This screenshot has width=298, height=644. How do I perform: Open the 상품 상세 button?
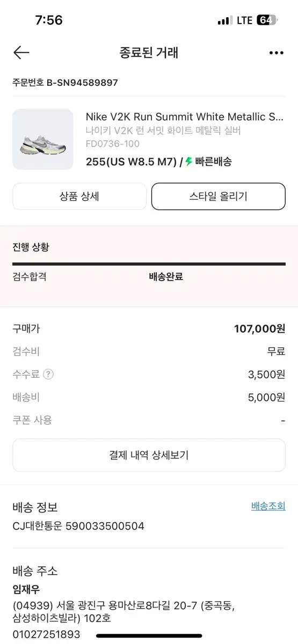(79, 196)
